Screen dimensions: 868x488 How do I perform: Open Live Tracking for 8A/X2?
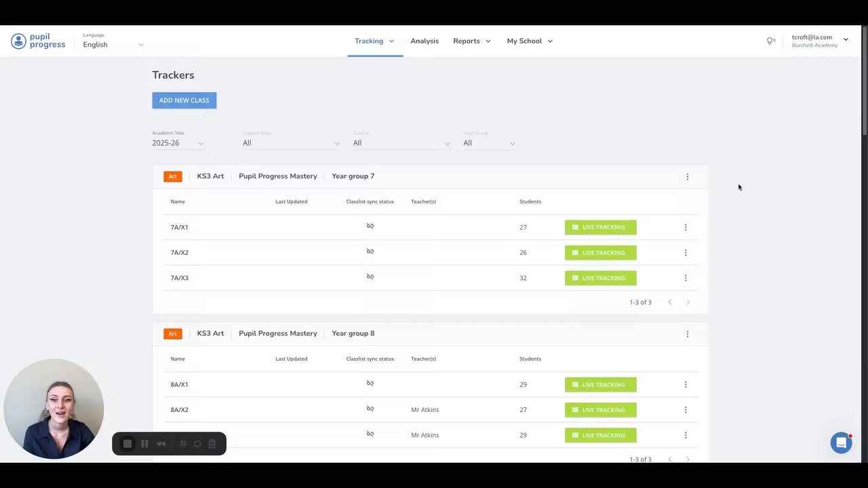601,409
